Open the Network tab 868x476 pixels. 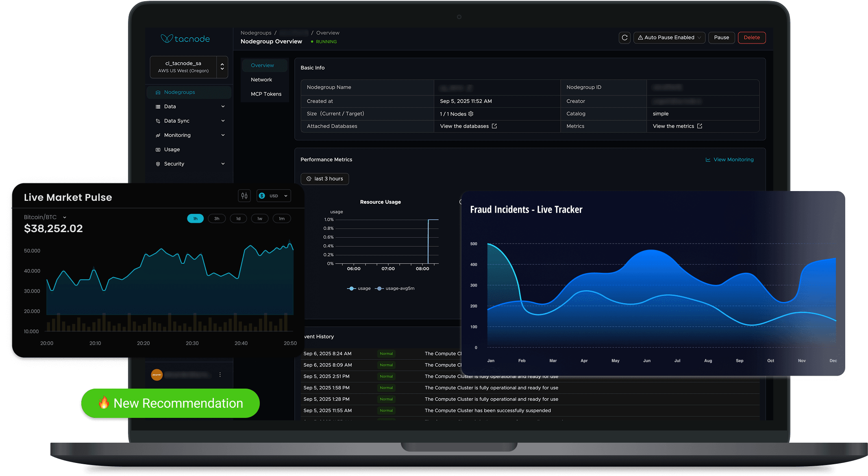point(261,80)
